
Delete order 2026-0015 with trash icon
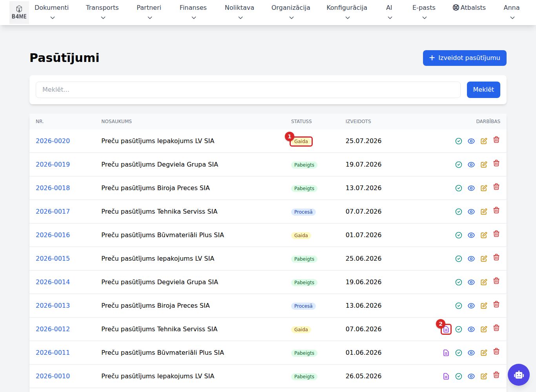tap(496, 258)
